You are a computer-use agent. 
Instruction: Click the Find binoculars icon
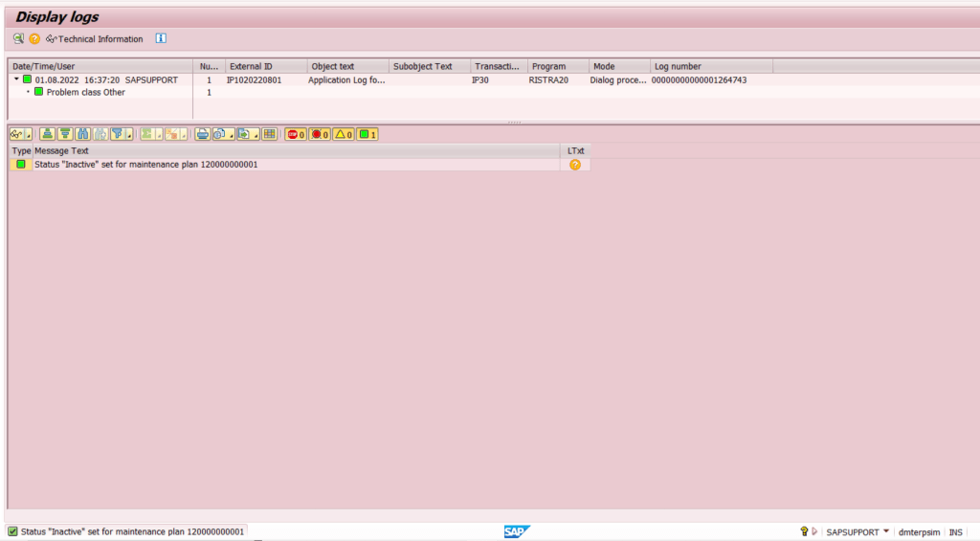pos(83,134)
